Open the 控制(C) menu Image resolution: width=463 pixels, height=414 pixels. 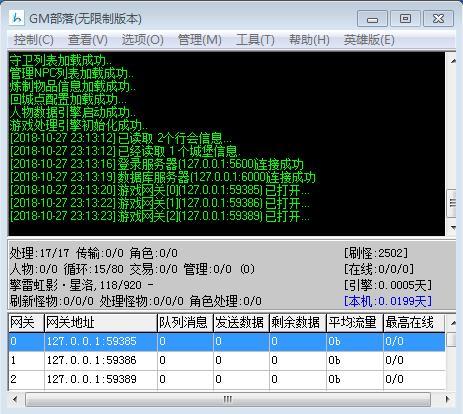33,40
